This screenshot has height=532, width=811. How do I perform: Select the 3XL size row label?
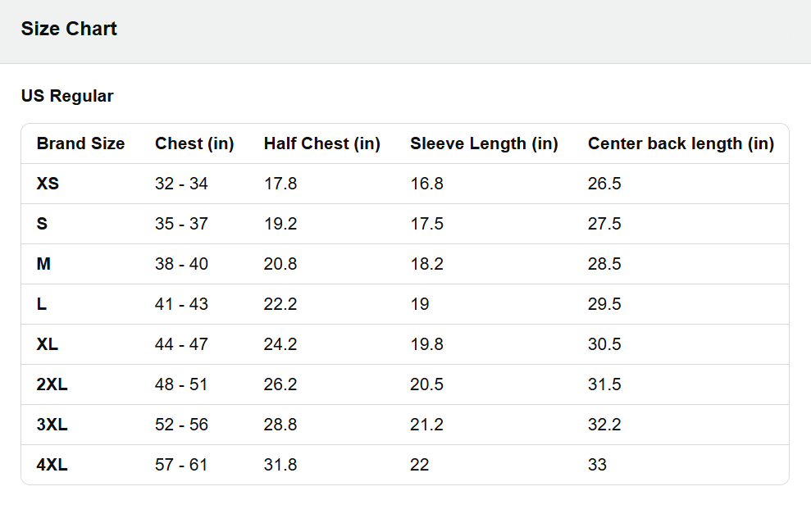(x=52, y=425)
